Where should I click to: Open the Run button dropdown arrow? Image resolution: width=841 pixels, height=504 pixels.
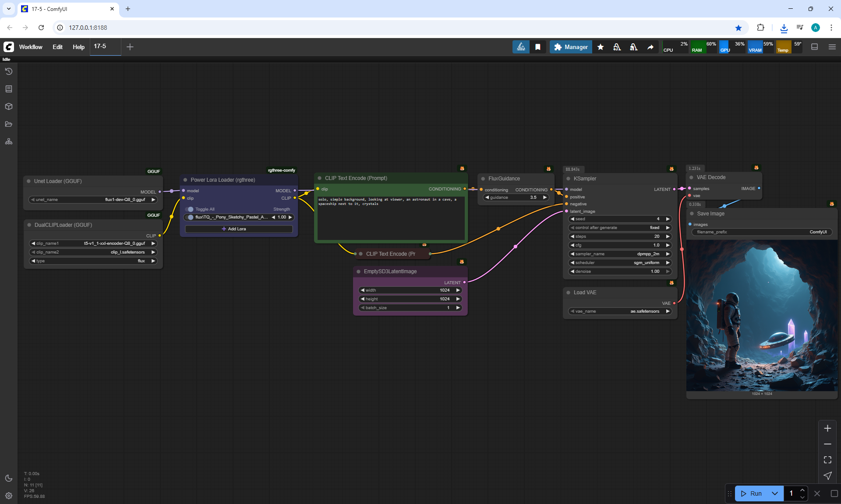pyautogui.click(x=775, y=493)
